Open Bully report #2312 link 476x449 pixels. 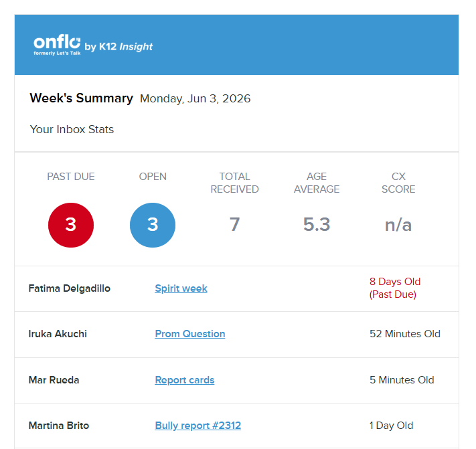coord(197,426)
